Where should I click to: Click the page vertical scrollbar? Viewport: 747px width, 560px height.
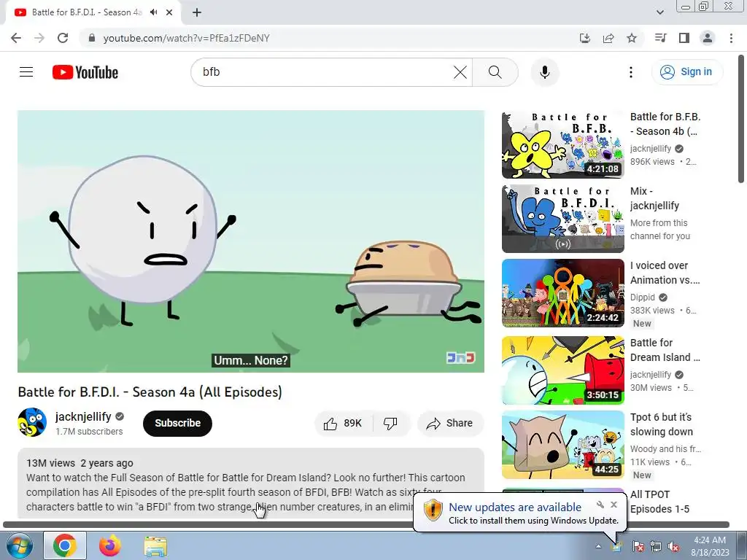point(741,119)
